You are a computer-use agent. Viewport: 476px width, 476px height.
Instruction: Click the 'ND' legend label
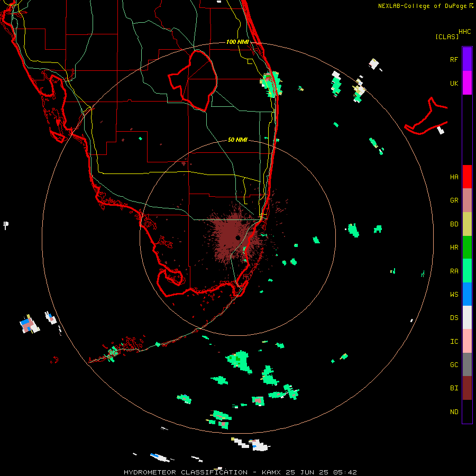point(454,412)
